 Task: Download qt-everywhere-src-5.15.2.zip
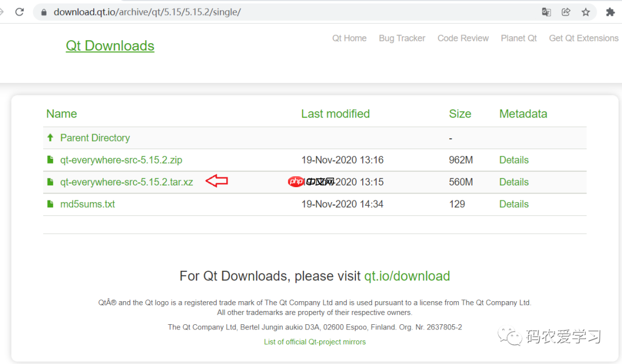[x=121, y=160]
